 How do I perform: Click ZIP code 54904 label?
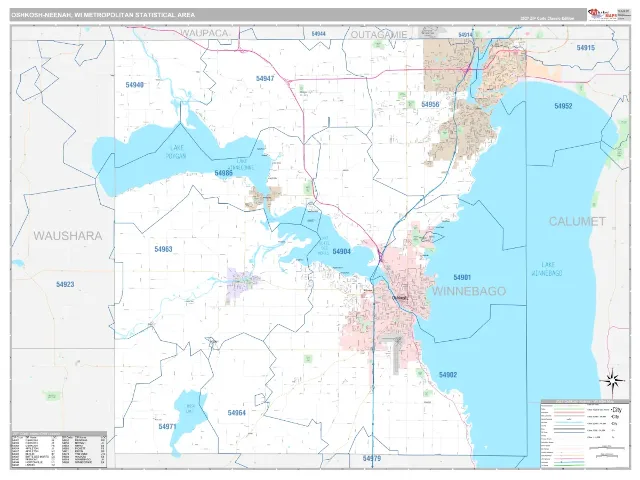click(x=342, y=251)
